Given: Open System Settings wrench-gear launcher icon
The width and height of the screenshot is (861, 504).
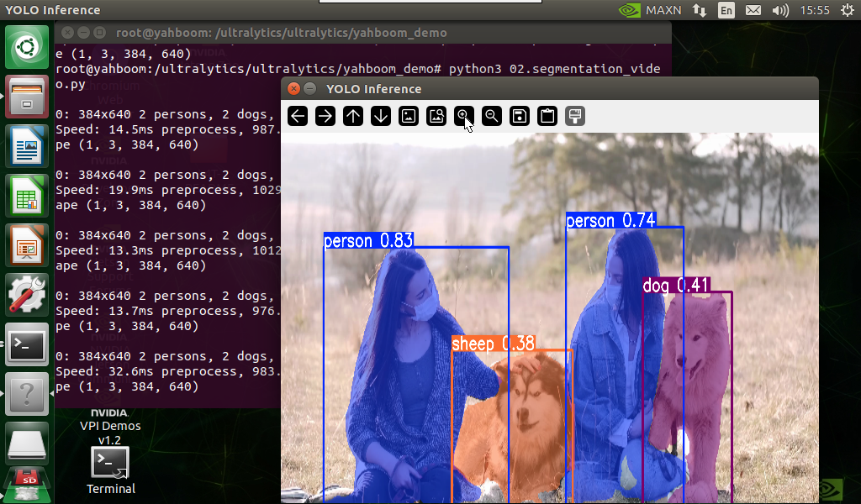Looking at the screenshot, I should click(x=27, y=295).
